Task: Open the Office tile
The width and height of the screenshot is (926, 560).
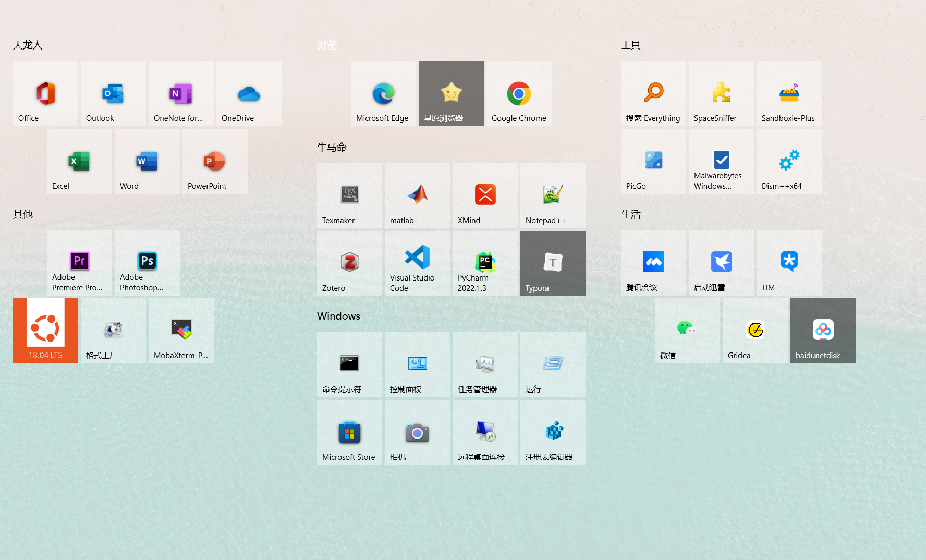Action: [x=45, y=93]
